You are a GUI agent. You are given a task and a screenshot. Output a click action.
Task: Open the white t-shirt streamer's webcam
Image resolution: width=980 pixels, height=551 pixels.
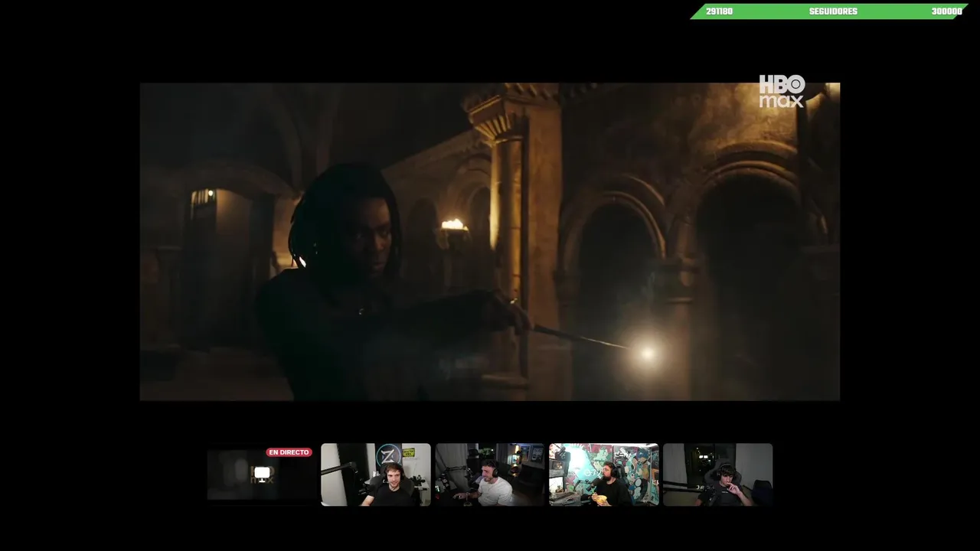pos(490,474)
